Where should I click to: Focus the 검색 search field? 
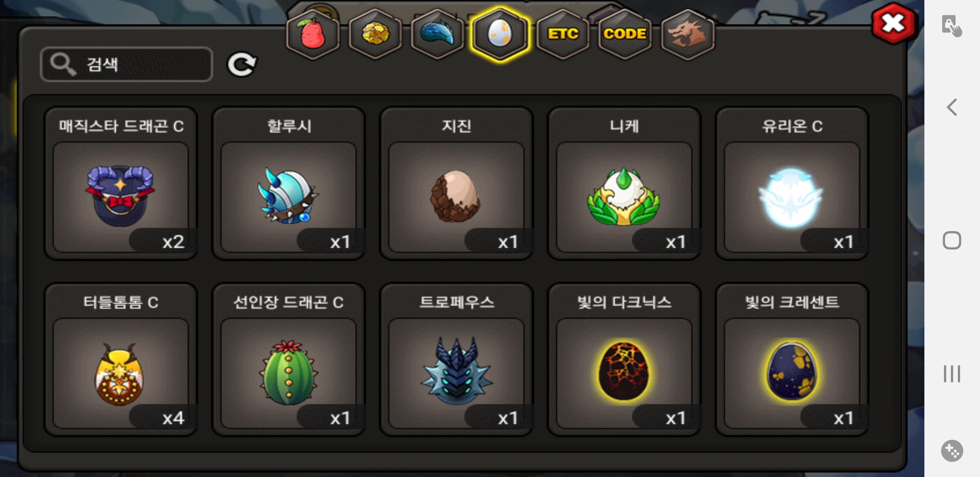[126, 64]
